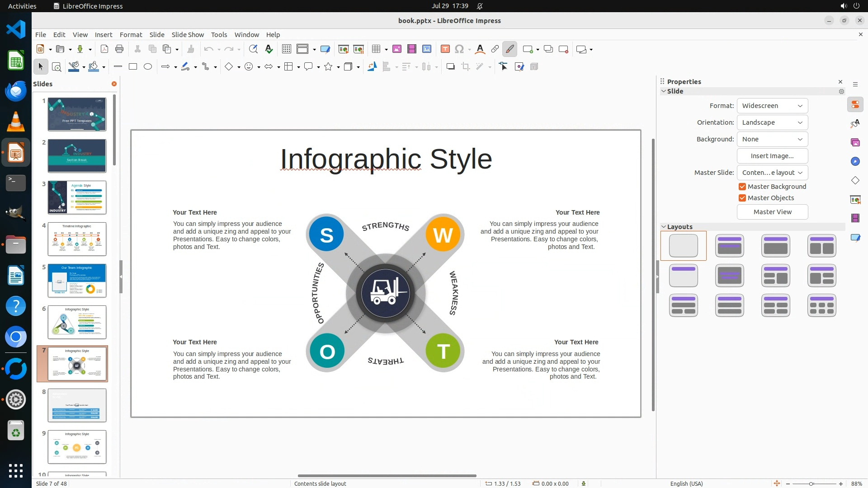The image size is (868, 488).
Task: Select slide 5 thumbnail in Slides panel
Action: pyautogui.click(x=77, y=281)
